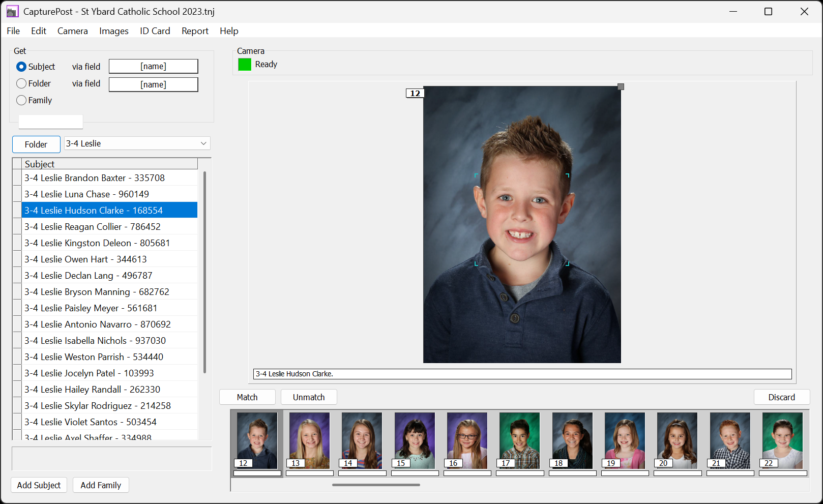Click the Discard button
This screenshot has height=504, width=823.
pyautogui.click(x=781, y=397)
